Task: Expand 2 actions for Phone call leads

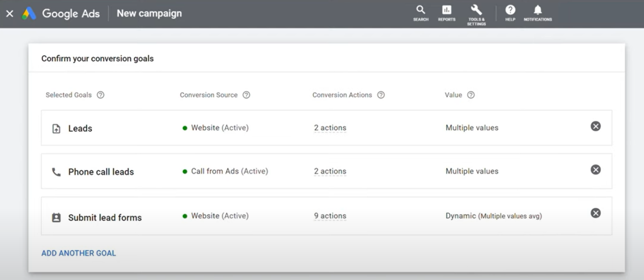Action: point(330,171)
